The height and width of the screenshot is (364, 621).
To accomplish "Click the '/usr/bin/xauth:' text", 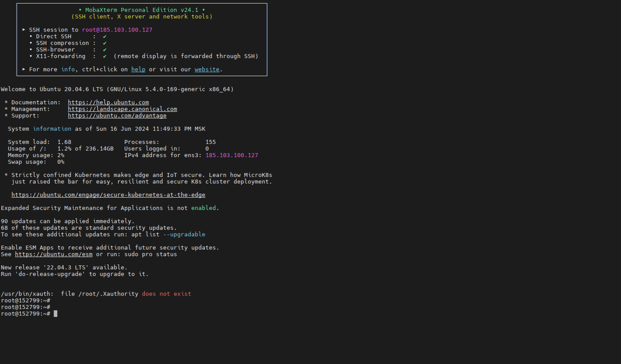I will click(x=27, y=294).
